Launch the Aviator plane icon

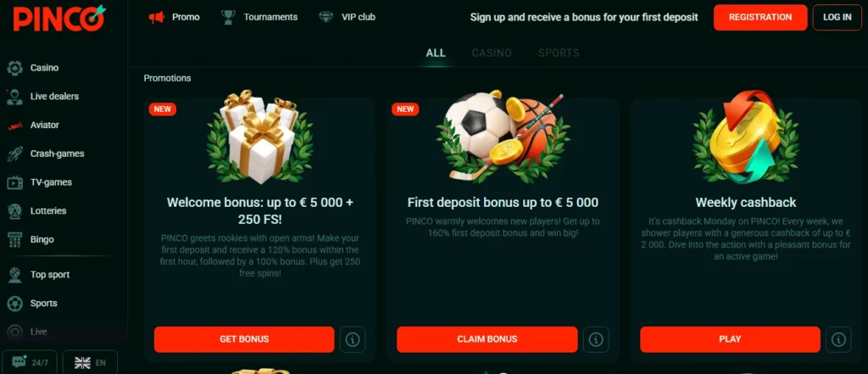tap(14, 126)
